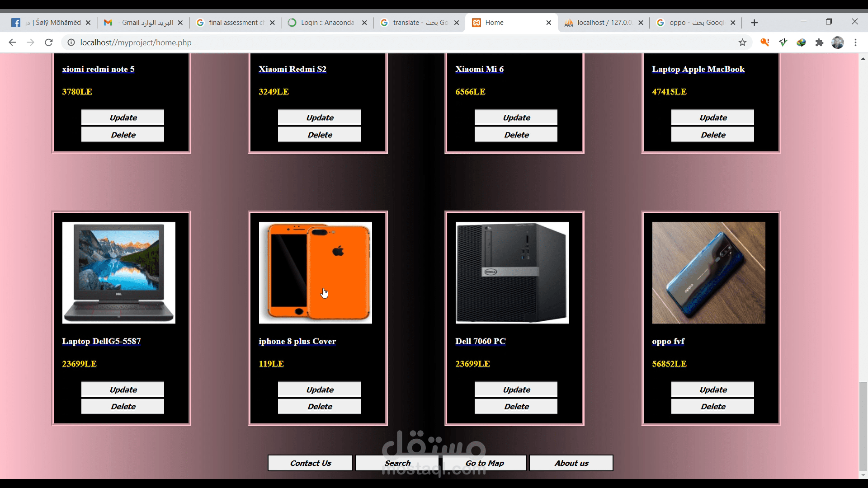Switch to the Login Anaconda tab

(x=326, y=23)
